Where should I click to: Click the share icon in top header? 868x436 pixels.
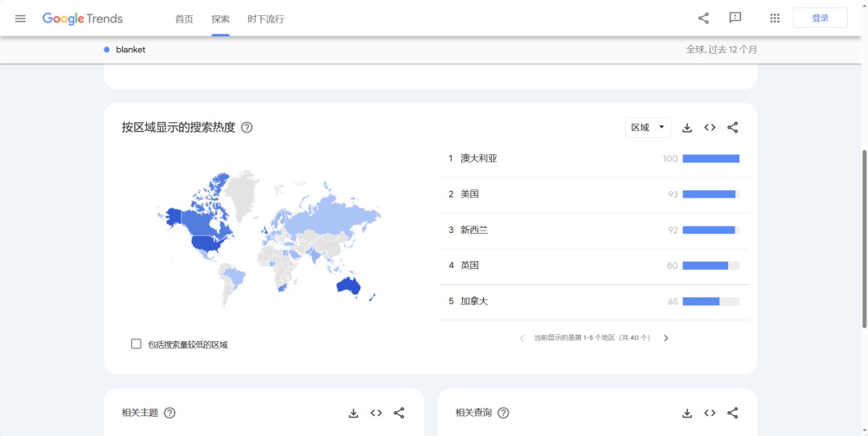[703, 18]
